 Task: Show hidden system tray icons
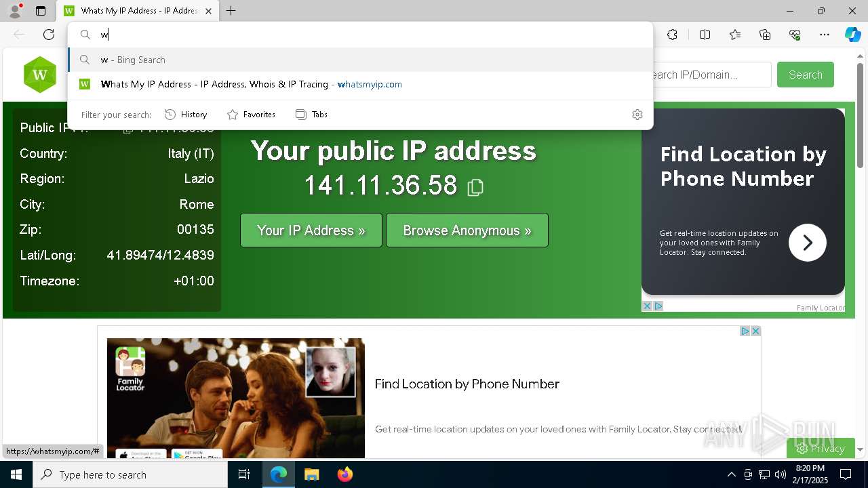[731, 474]
